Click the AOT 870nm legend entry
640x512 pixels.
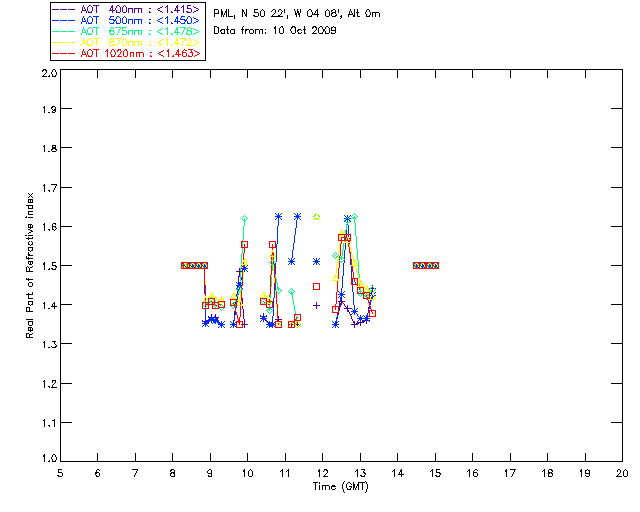pyautogui.click(x=127, y=42)
